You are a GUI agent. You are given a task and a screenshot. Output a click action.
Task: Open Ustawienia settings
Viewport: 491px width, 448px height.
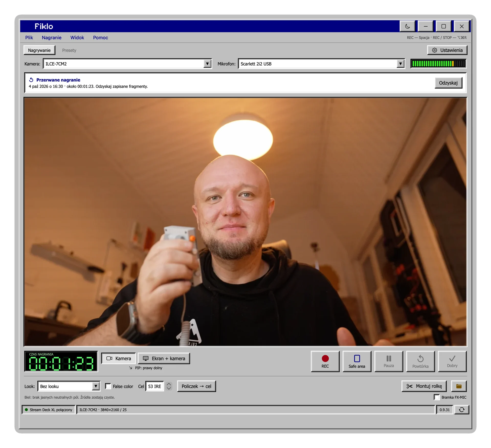[x=447, y=50]
